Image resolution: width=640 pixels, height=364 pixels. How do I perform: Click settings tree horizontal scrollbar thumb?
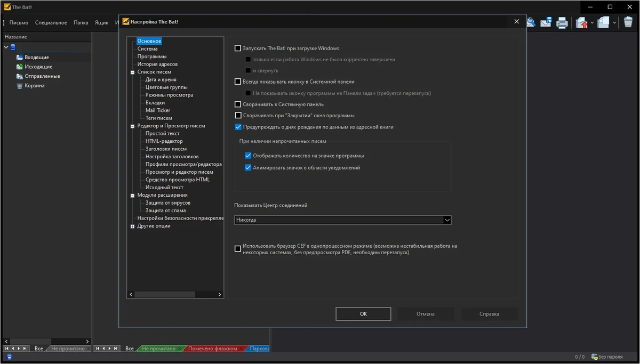(x=165, y=295)
